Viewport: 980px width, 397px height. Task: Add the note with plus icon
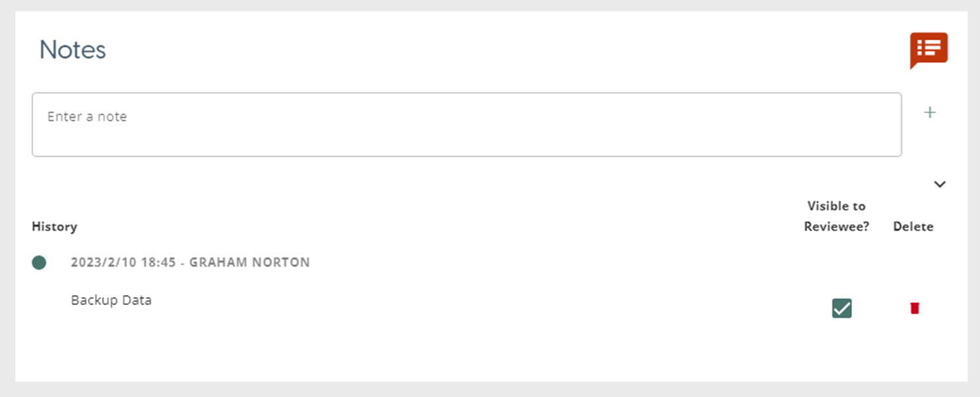pyautogui.click(x=929, y=113)
